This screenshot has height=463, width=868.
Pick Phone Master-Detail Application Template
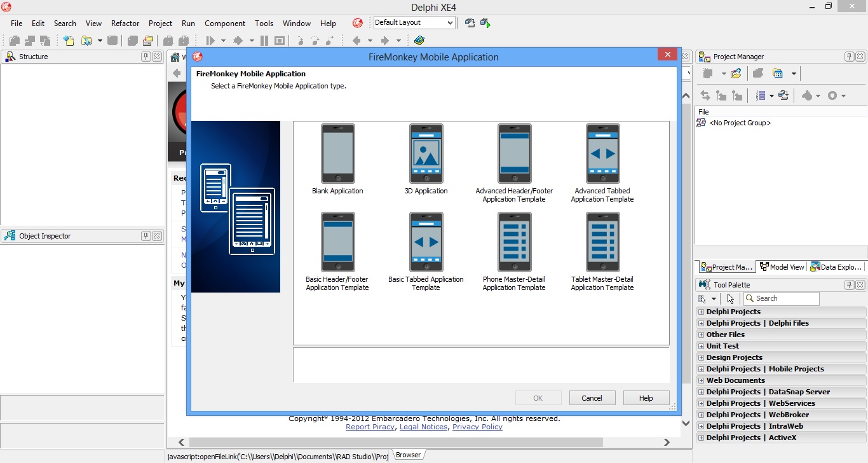coord(514,252)
